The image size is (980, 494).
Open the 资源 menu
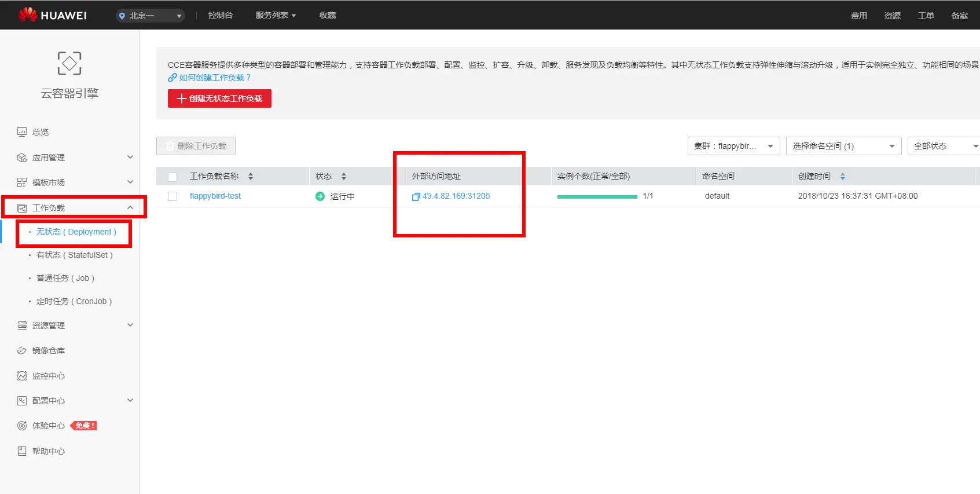pos(893,16)
